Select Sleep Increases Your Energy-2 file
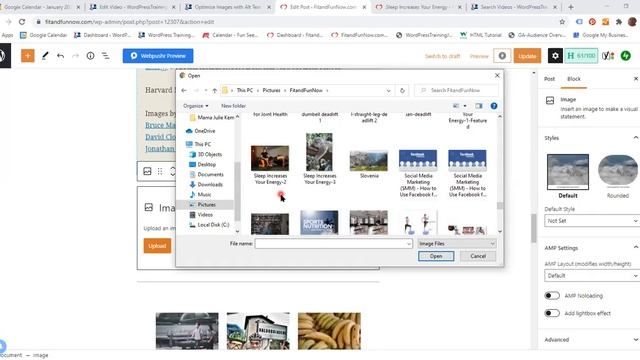 (270, 165)
